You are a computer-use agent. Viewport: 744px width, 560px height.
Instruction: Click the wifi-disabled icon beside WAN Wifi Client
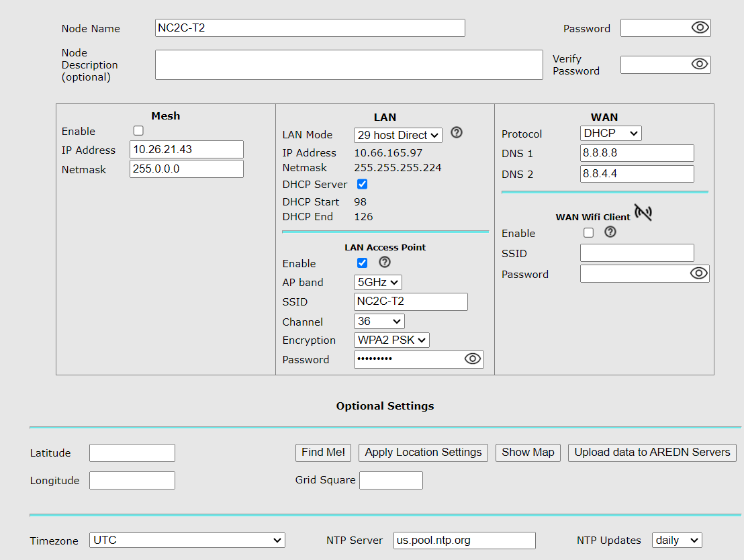643,212
